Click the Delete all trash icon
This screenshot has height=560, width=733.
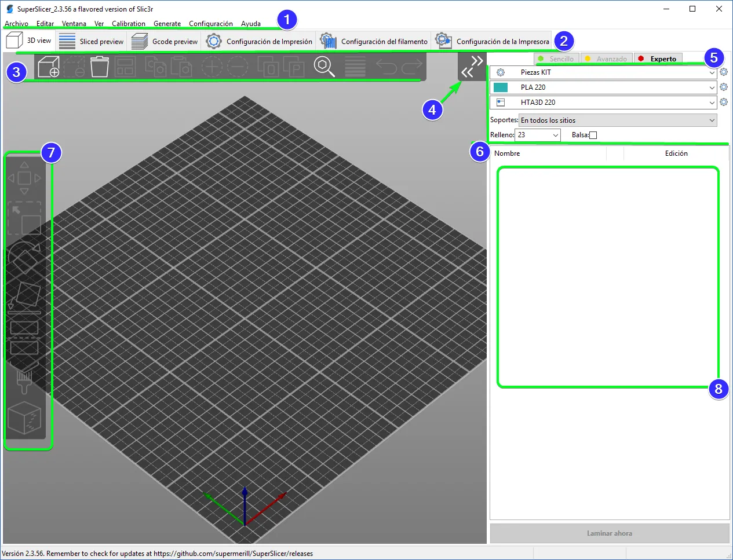tap(99, 67)
